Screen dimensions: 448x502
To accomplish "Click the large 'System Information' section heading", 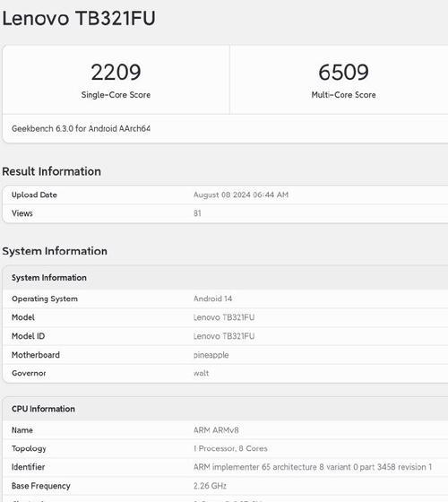I will [x=55, y=251].
